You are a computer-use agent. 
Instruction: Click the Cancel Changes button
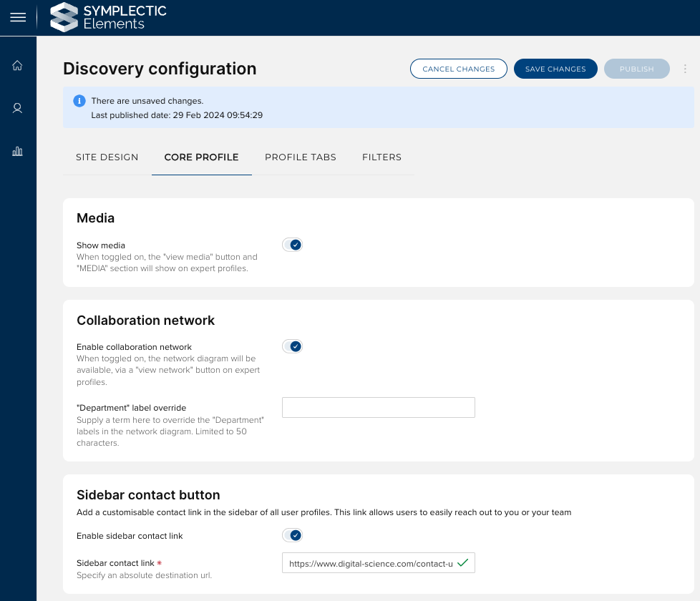(458, 69)
